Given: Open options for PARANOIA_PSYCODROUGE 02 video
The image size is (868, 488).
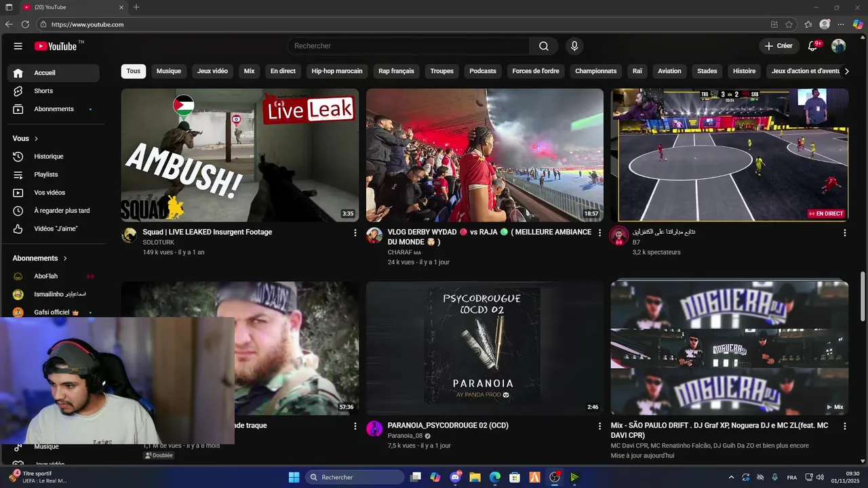Looking at the screenshot, I should point(599,426).
